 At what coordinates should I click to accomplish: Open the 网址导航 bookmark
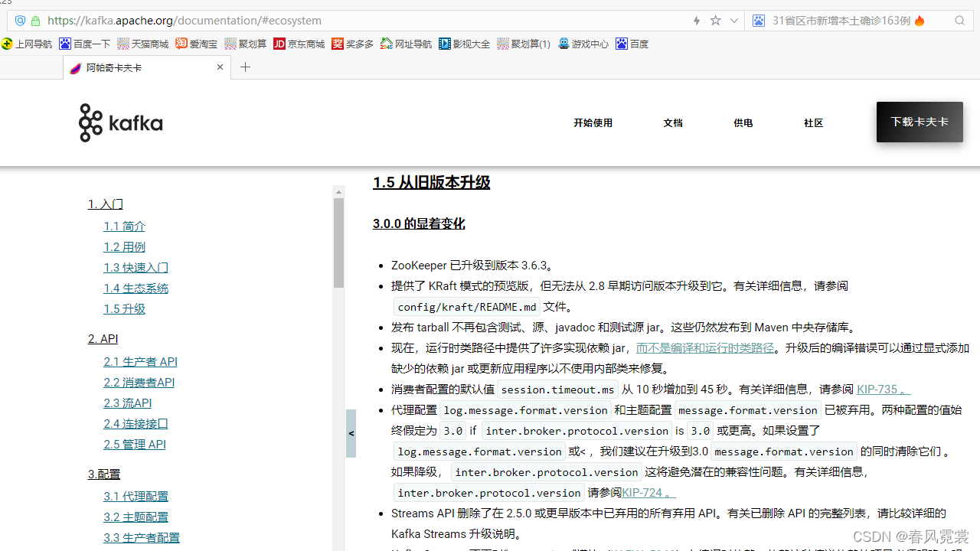point(407,44)
